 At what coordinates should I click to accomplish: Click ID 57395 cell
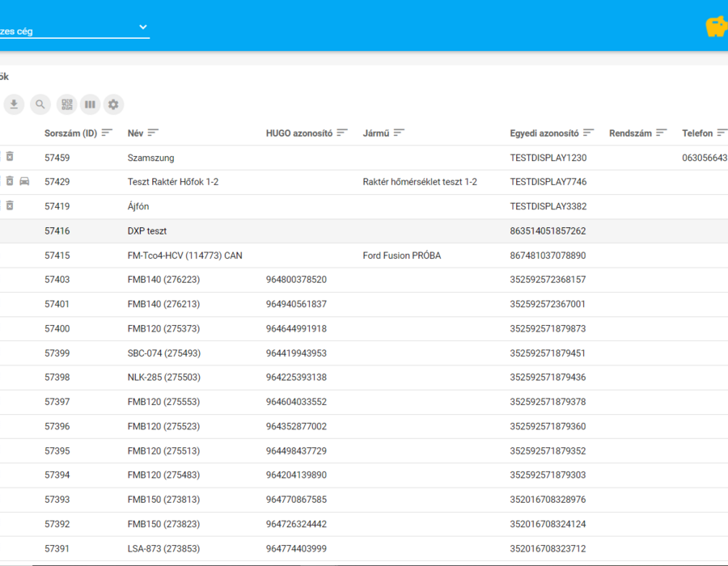pyautogui.click(x=57, y=451)
